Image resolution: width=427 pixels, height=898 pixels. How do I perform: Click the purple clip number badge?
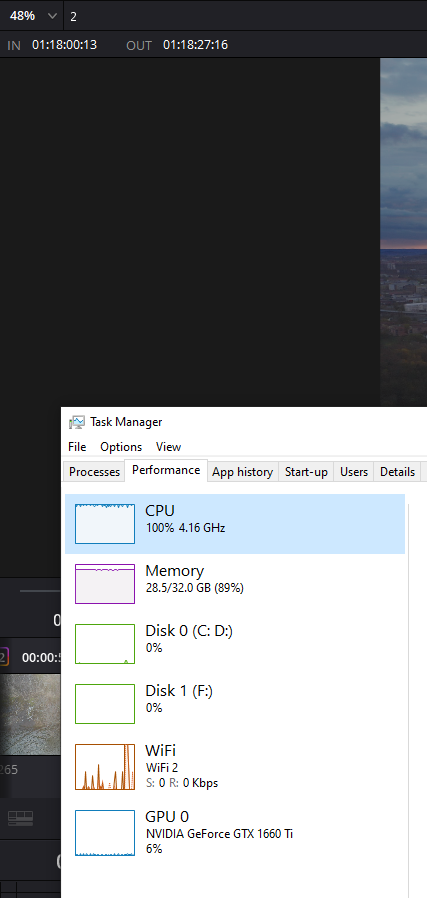coord(3,656)
